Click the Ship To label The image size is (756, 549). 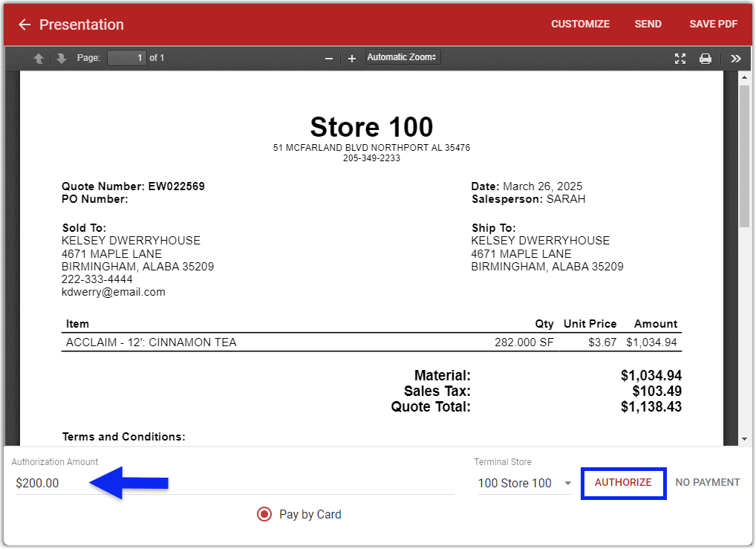(494, 228)
